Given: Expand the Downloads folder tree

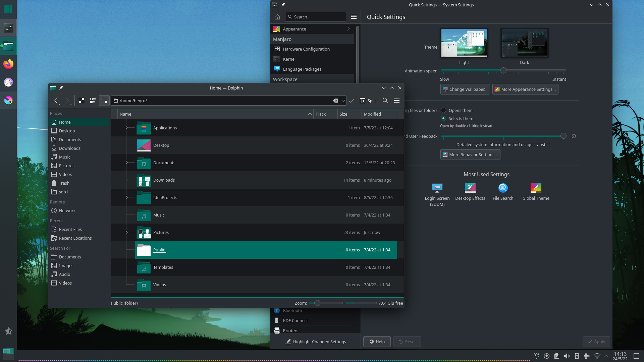Looking at the screenshot, I should click(126, 180).
